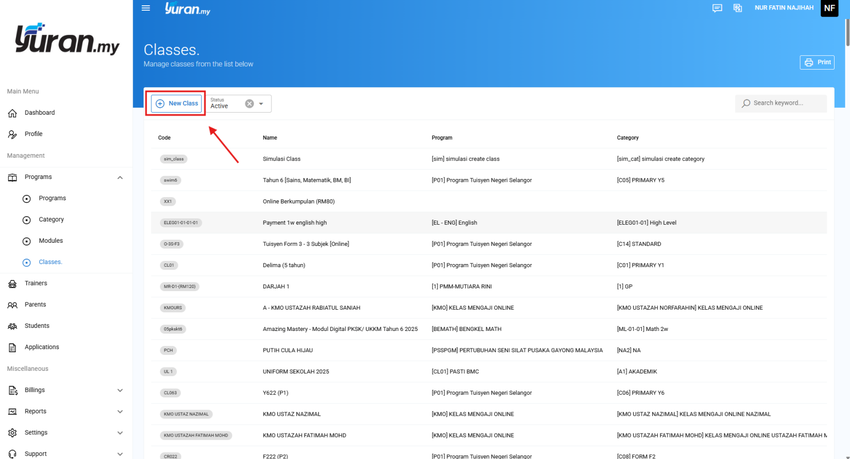850x459 pixels.
Task: Sort by the Name column header
Action: [270, 138]
